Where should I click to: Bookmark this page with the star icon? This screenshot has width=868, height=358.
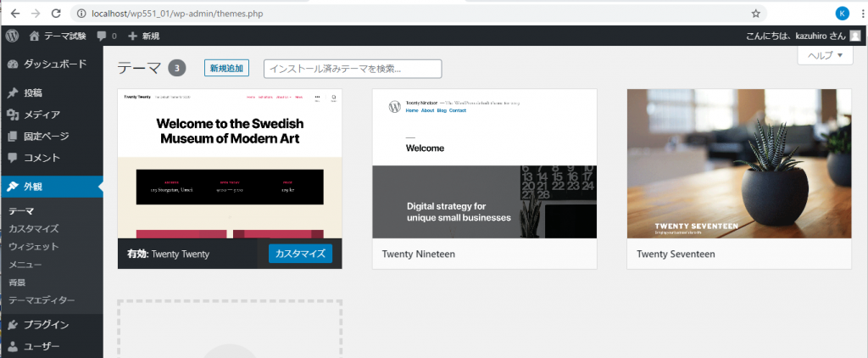755,13
